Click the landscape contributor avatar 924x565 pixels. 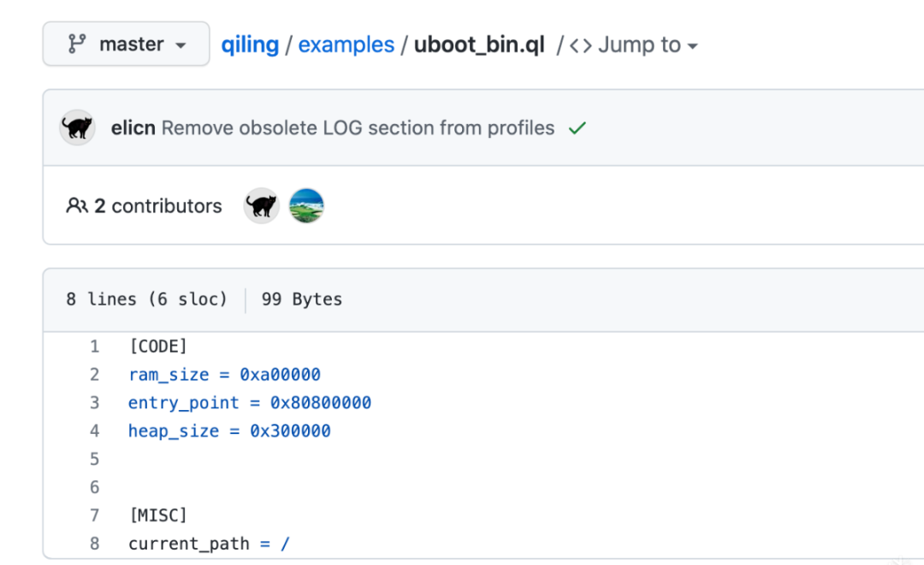click(306, 205)
